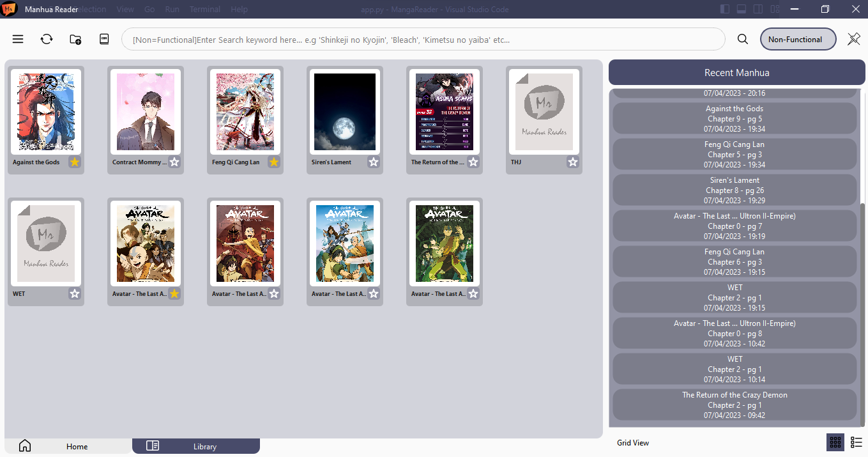
Task: Open Contract Mommy cover thumbnail
Action: (x=146, y=112)
